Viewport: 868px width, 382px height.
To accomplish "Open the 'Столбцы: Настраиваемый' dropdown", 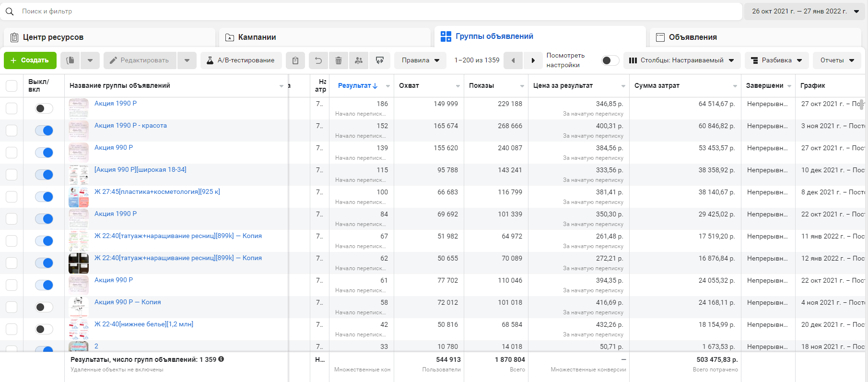I will coord(681,60).
